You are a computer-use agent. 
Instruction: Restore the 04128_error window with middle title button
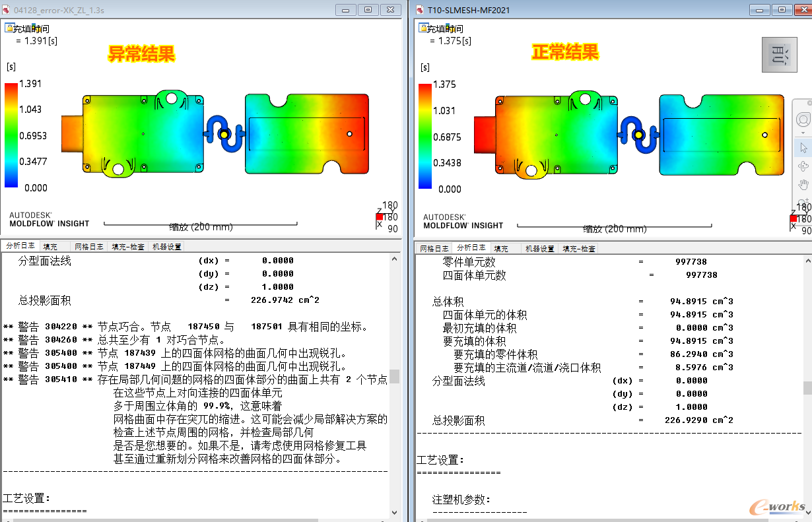[368, 10]
